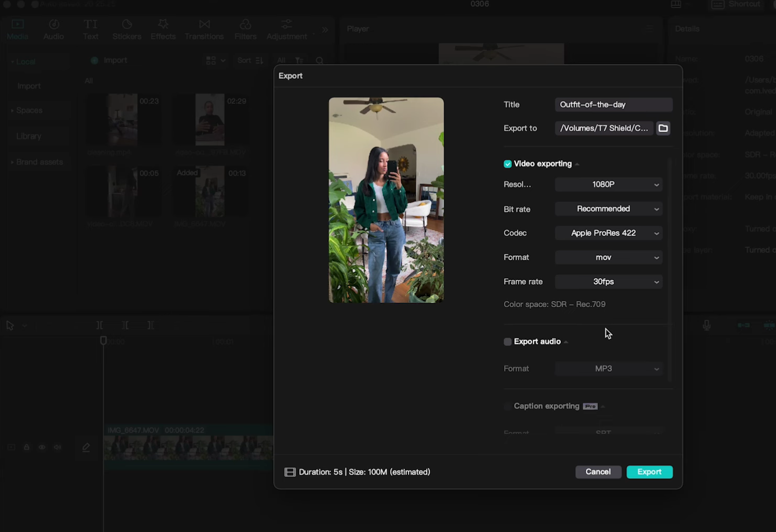776x532 pixels.
Task: Open the Audio tab icon
Action: coord(54,25)
